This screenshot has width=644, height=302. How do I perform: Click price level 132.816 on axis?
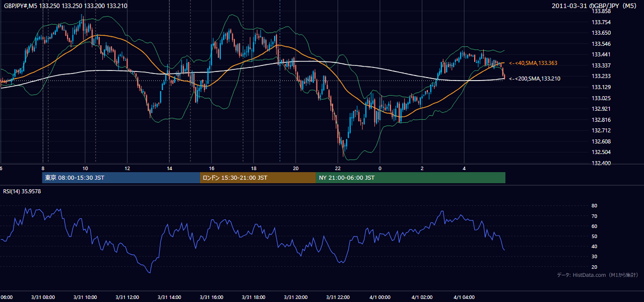pyautogui.click(x=602, y=120)
